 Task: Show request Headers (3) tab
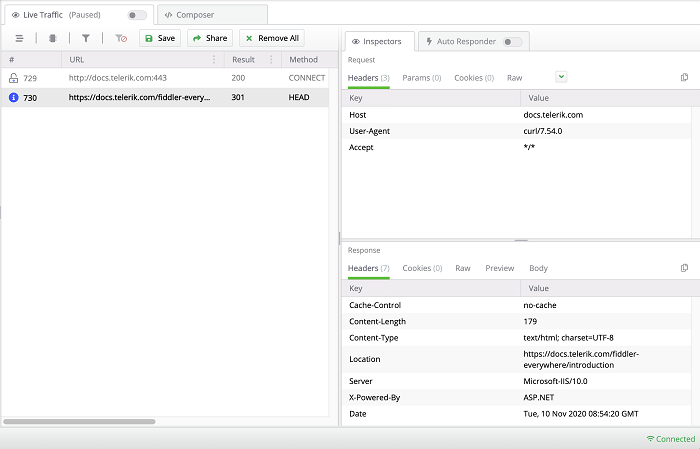(369, 78)
